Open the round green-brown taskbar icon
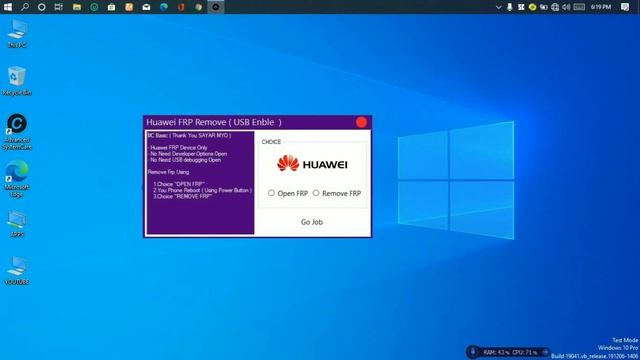This screenshot has width=640, height=360. tap(198, 7)
